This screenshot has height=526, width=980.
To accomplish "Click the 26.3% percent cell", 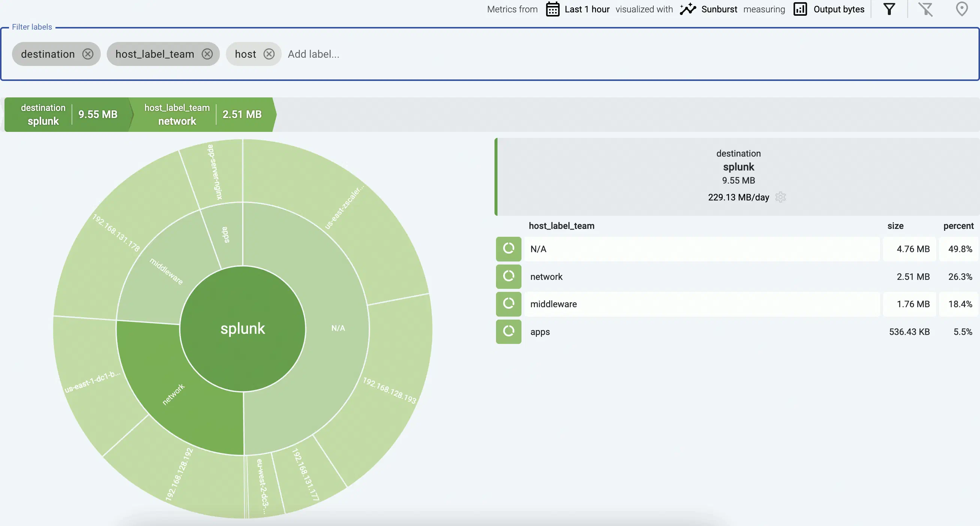I will (958, 276).
